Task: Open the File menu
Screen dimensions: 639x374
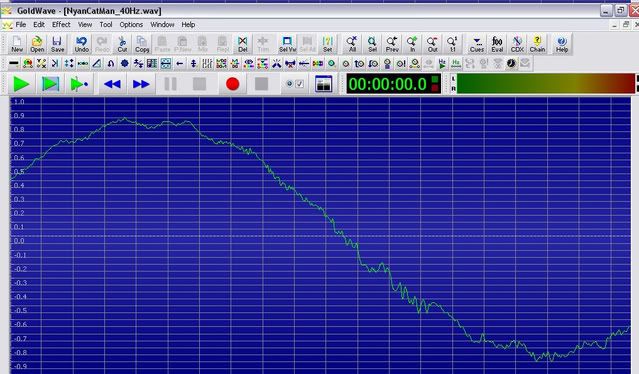Action: tap(20, 25)
